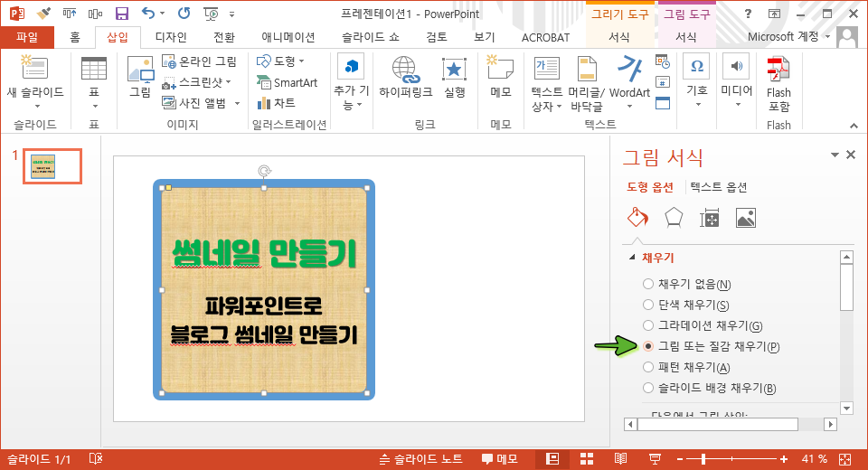
Task: Open Picture icon tab in format pane
Action: tap(746, 218)
